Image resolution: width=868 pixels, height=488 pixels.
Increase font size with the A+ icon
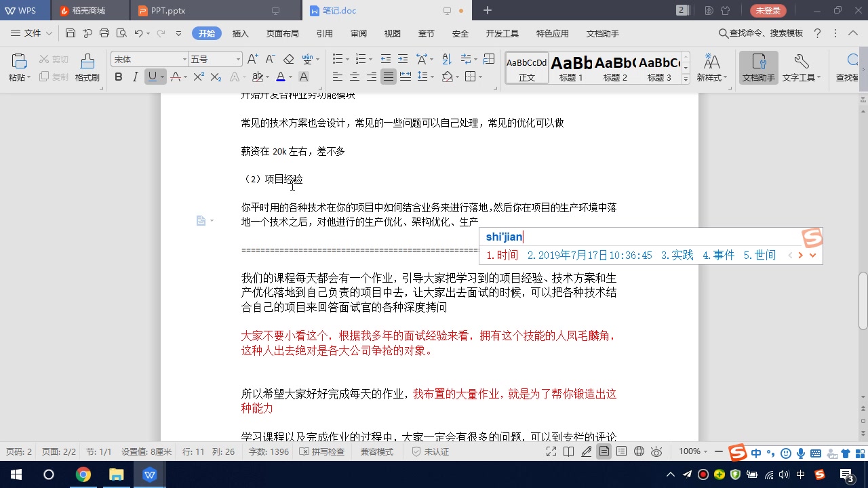pos(253,60)
